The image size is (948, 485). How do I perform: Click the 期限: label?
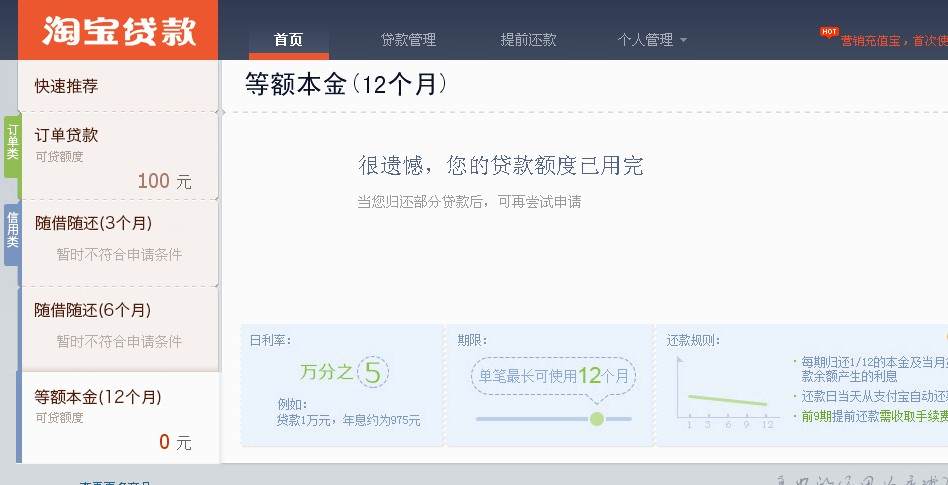point(472,340)
